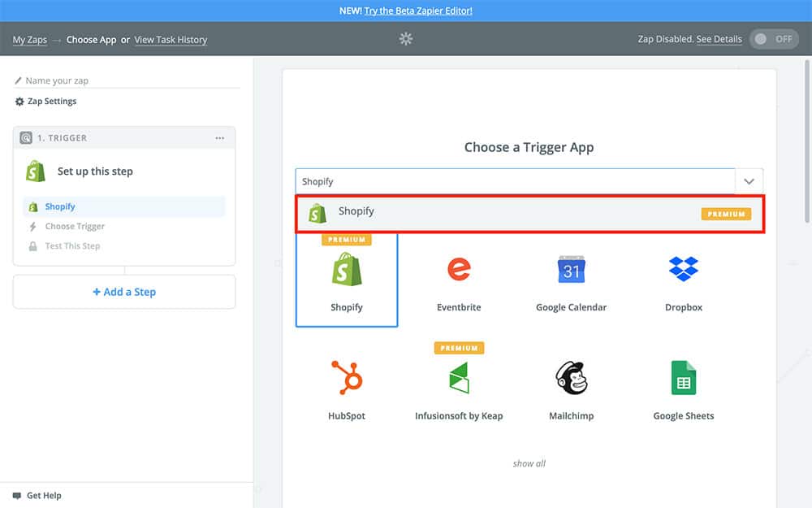Click the Add a Step button
812x508 pixels.
coord(124,292)
